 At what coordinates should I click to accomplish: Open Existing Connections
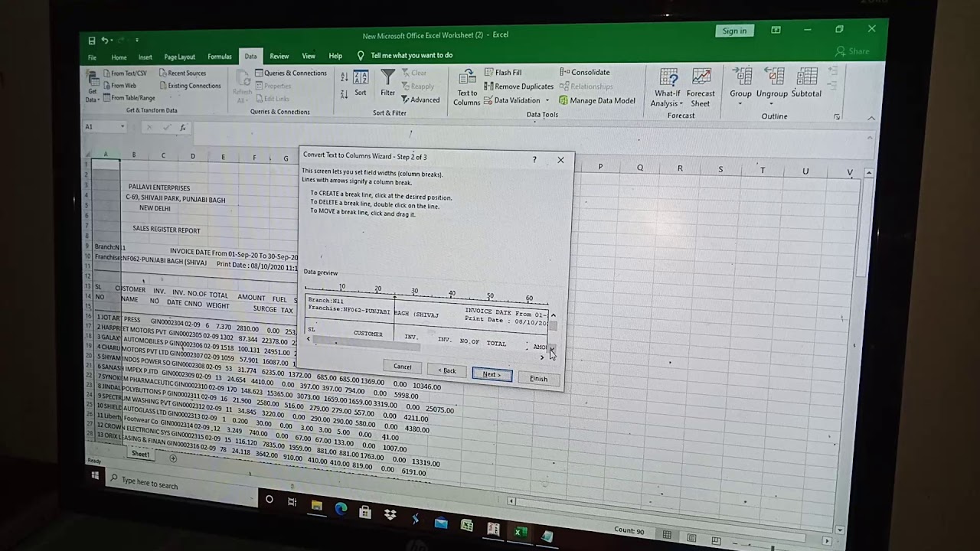tap(190, 86)
